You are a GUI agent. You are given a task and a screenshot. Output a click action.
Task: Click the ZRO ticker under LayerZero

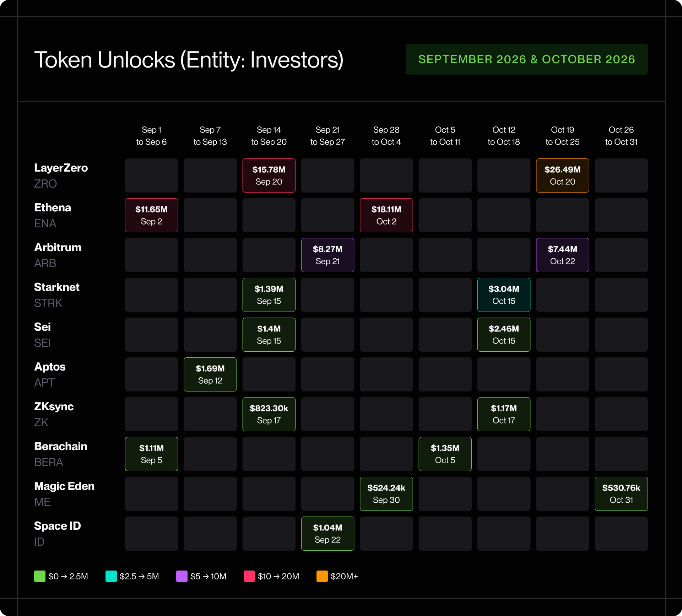(45, 184)
